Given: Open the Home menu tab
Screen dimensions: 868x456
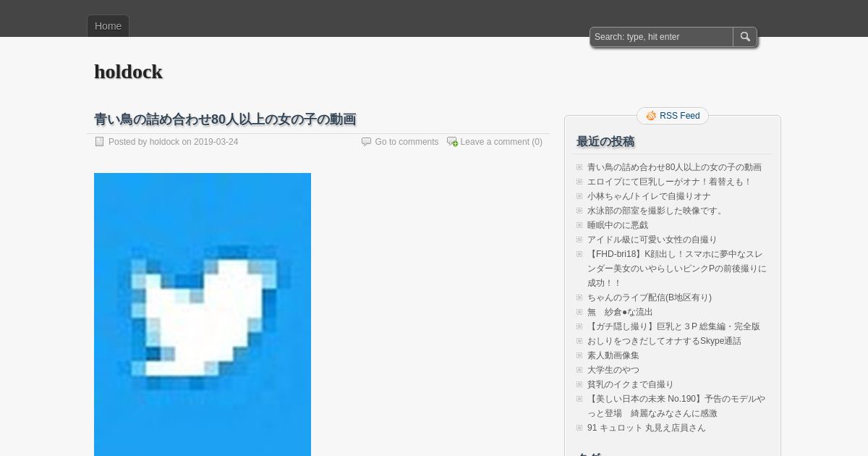Looking at the screenshot, I should 109,26.
